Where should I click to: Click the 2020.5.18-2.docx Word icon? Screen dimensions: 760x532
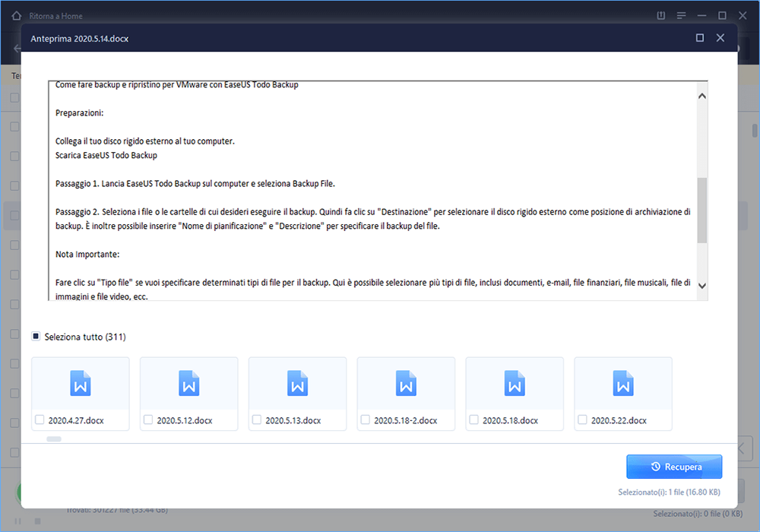coord(406,383)
